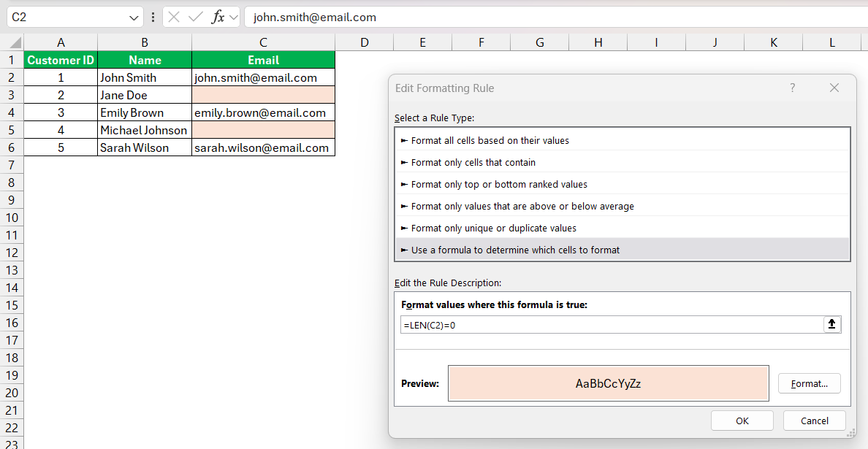
Task: Expand the formula bar function dropdown chevron
Action: click(x=233, y=18)
